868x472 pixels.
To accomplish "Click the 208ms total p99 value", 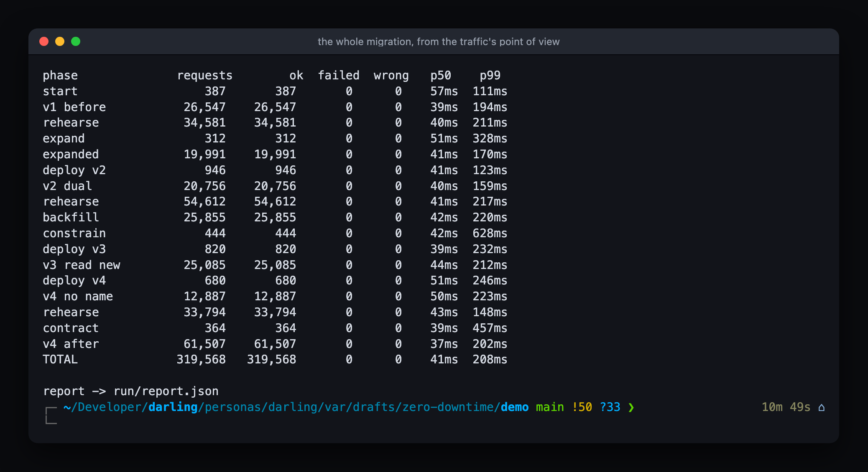I will (490, 360).
